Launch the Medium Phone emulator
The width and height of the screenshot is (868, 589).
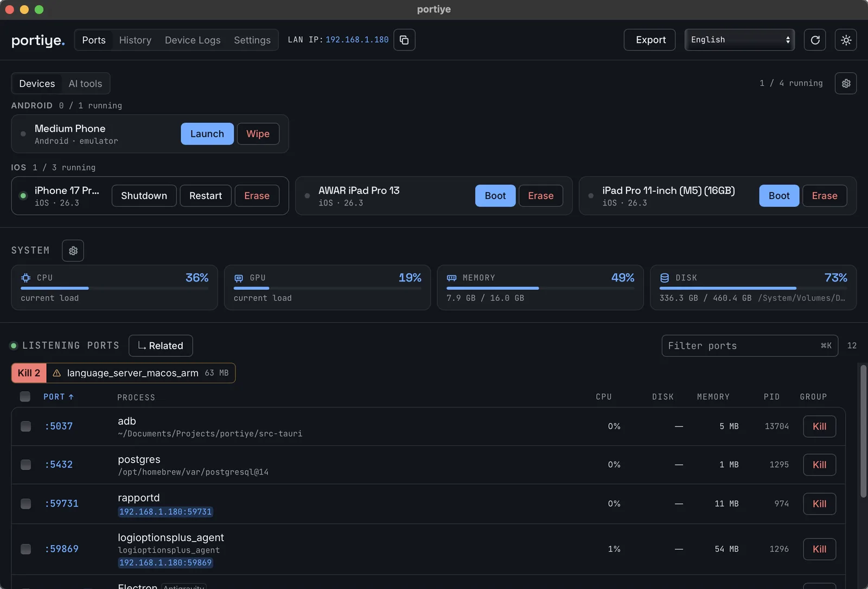[x=207, y=133]
